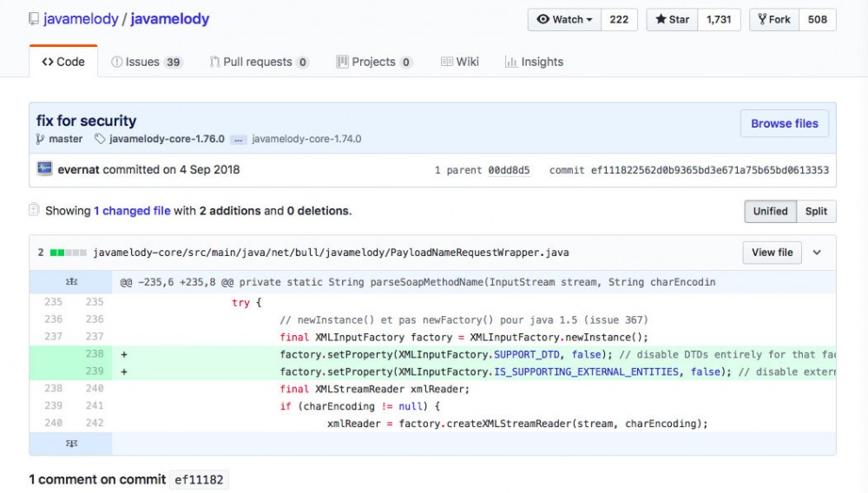Click the repository book icon
Image resolution: width=868 pixels, height=493 pixels.
point(34,19)
